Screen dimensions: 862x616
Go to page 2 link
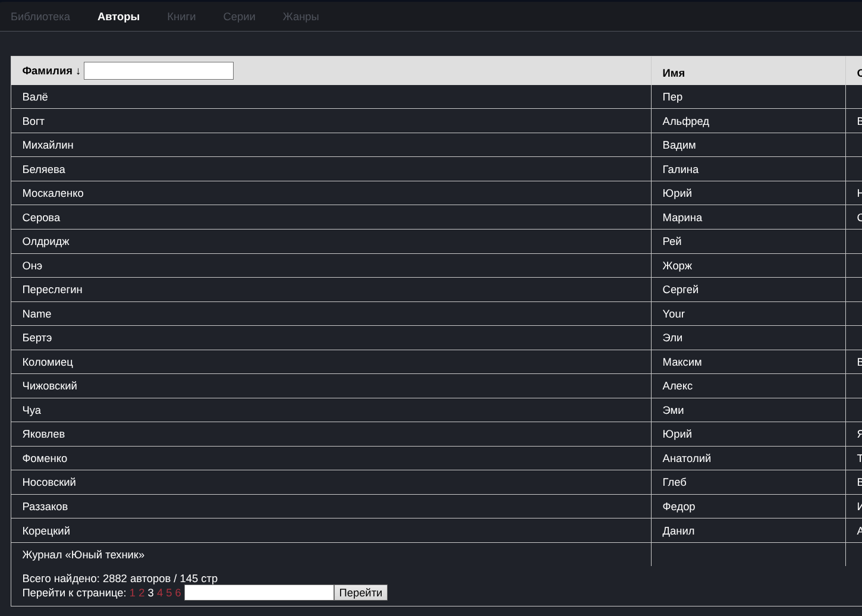click(x=141, y=593)
